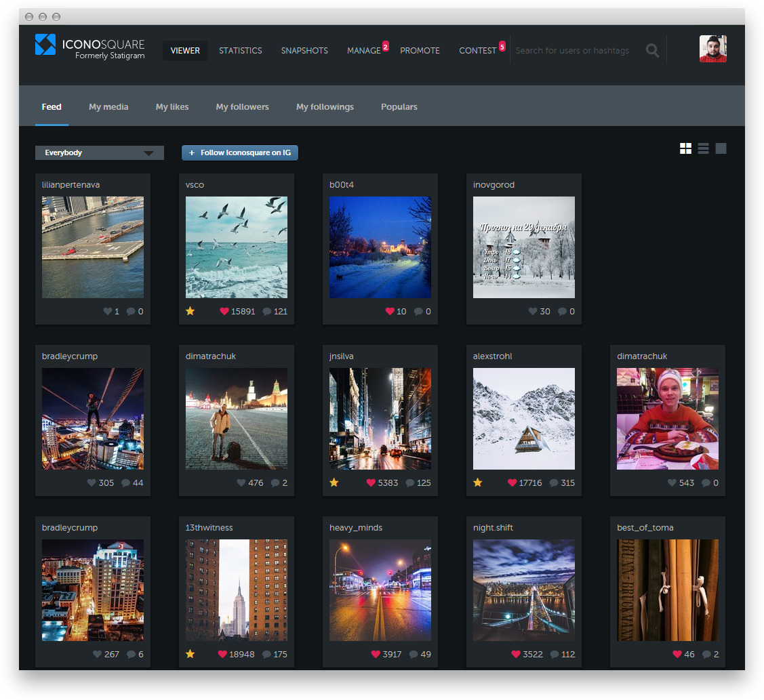Click the search magnifier icon
The image size is (764, 700).
coord(652,50)
